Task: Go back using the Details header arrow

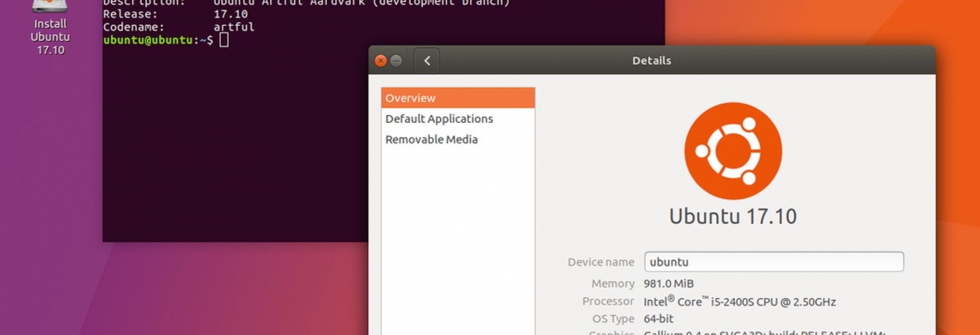Action: (x=427, y=61)
